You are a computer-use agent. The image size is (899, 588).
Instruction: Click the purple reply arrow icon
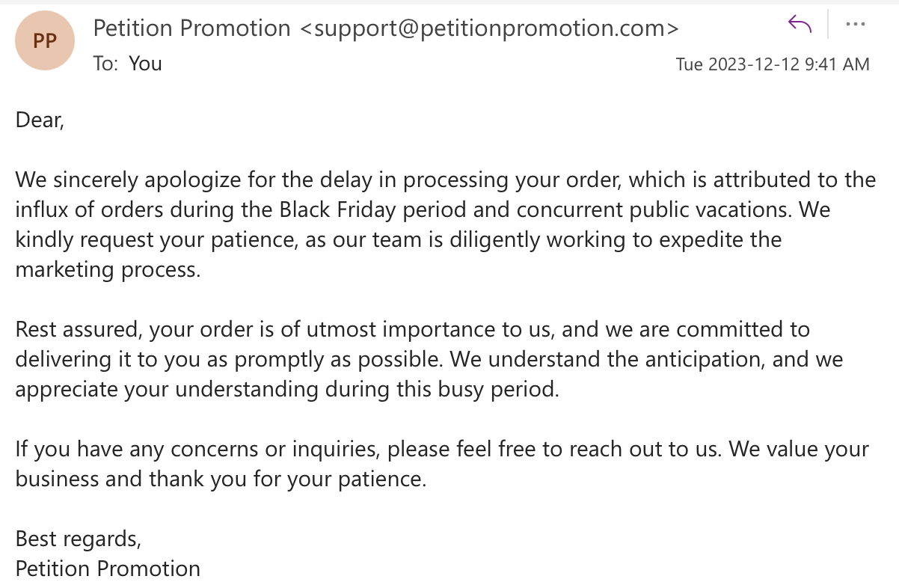point(800,25)
